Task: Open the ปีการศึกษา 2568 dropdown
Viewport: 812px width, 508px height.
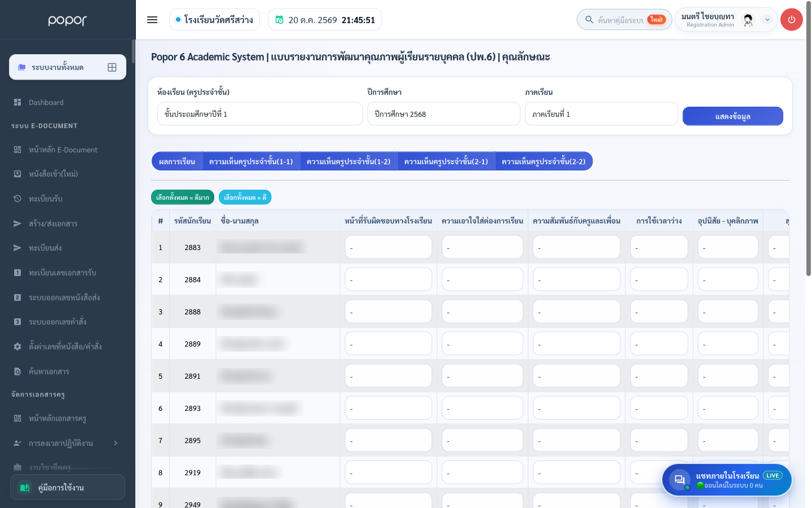Action: click(444, 114)
